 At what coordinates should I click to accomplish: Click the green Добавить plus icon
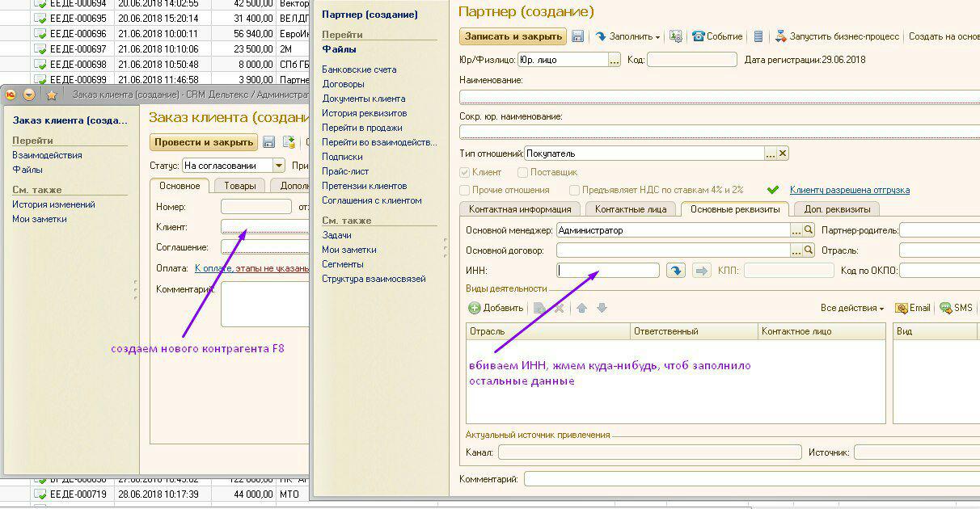pos(475,308)
